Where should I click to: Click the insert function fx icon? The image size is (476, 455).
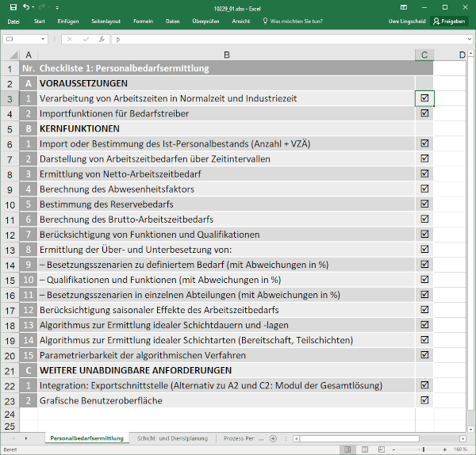click(101, 39)
